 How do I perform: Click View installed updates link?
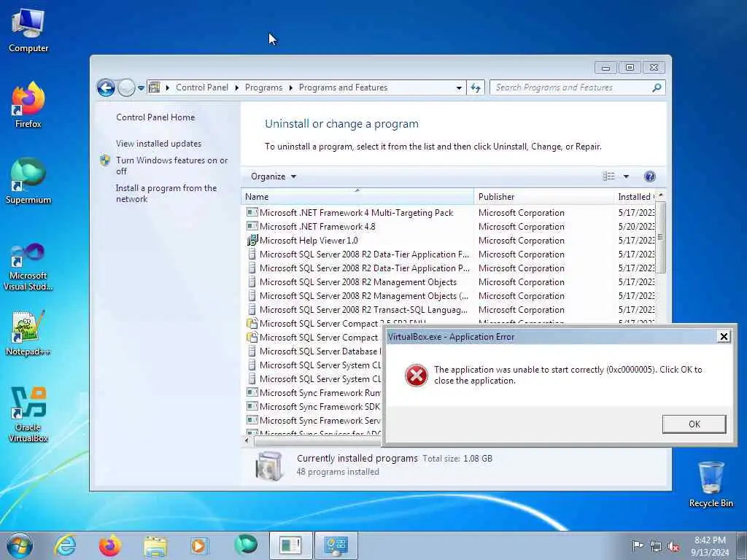tap(158, 144)
